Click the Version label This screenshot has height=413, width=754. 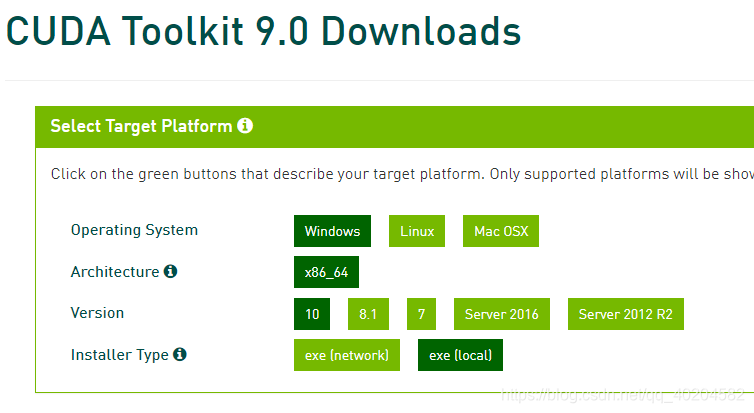click(x=97, y=313)
